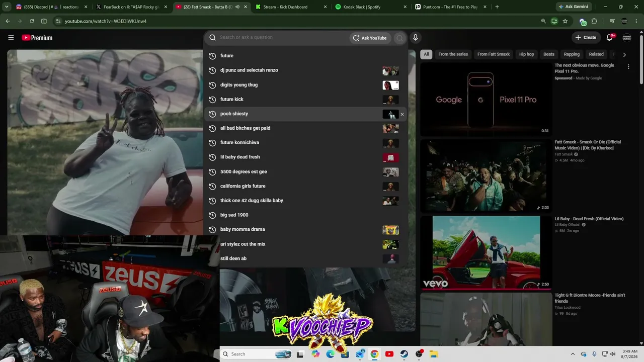644x362 pixels.
Task: Select 'ari stylez out the mix' suggestion
Action: 305,244
